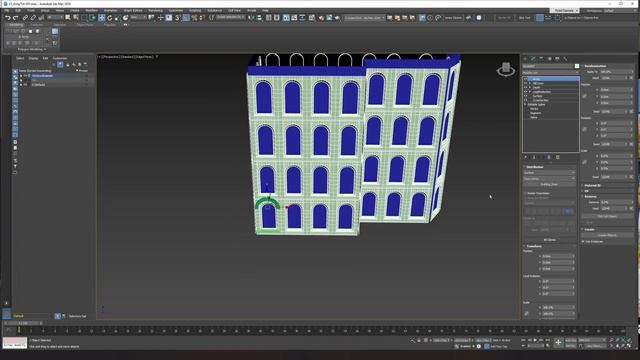Viewport: 640px width, 360px height.
Task: Toggle checkbox under Distribution object button
Action: pos(526,193)
